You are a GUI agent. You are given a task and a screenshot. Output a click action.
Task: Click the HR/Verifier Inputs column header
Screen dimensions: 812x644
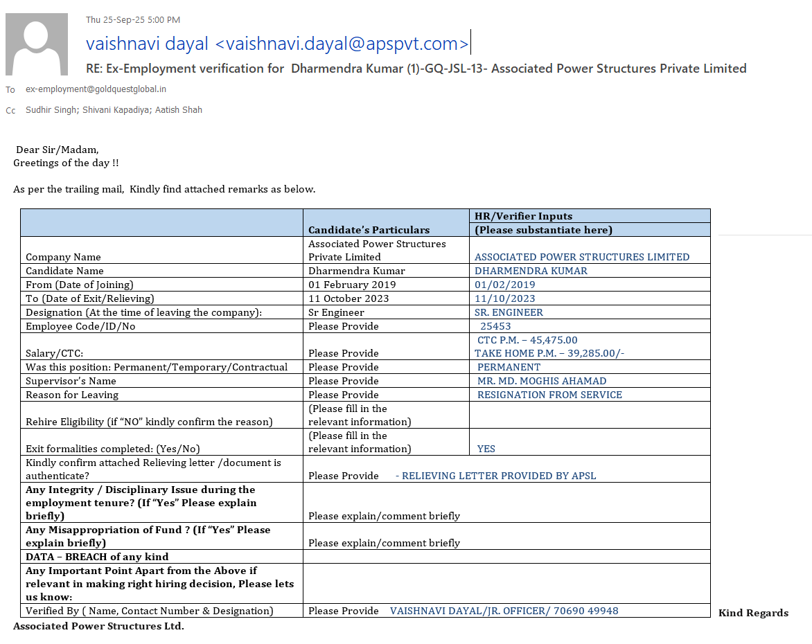523,216
